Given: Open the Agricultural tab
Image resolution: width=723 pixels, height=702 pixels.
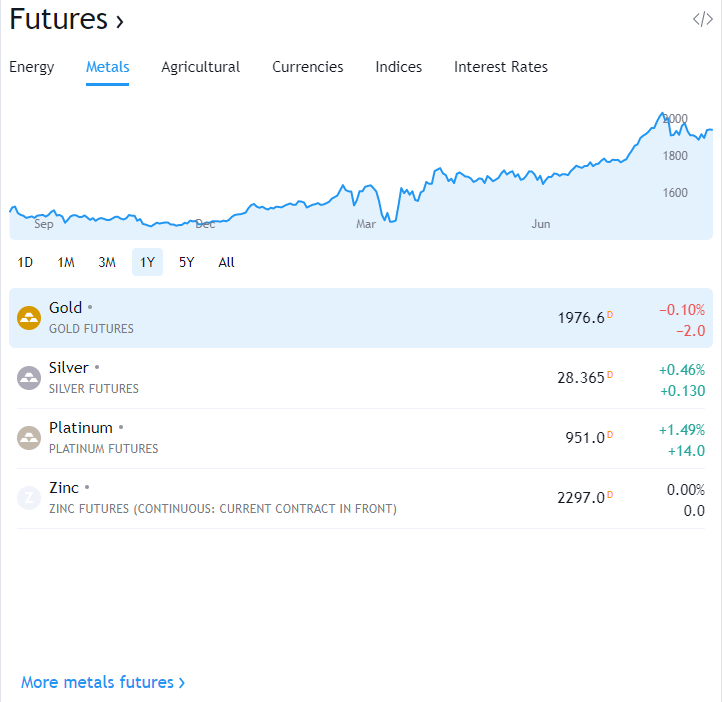Looking at the screenshot, I should pos(200,67).
